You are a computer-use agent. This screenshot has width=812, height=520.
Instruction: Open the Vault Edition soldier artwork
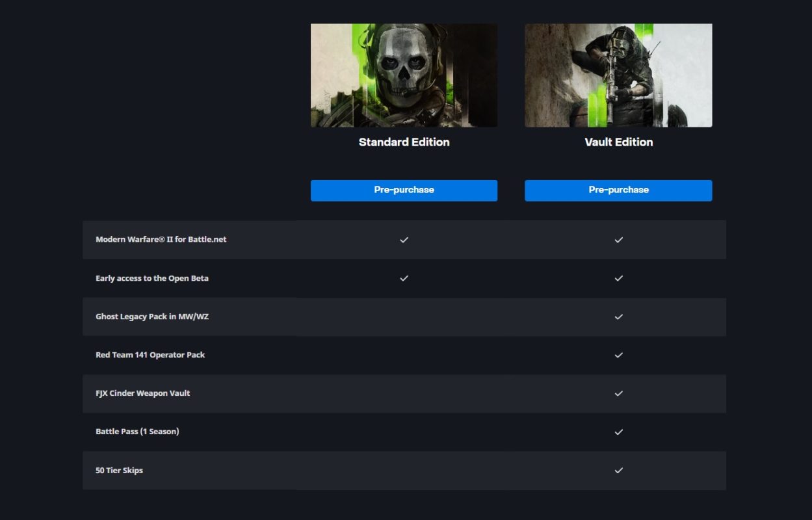pyautogui.click(x=618, y=75)
